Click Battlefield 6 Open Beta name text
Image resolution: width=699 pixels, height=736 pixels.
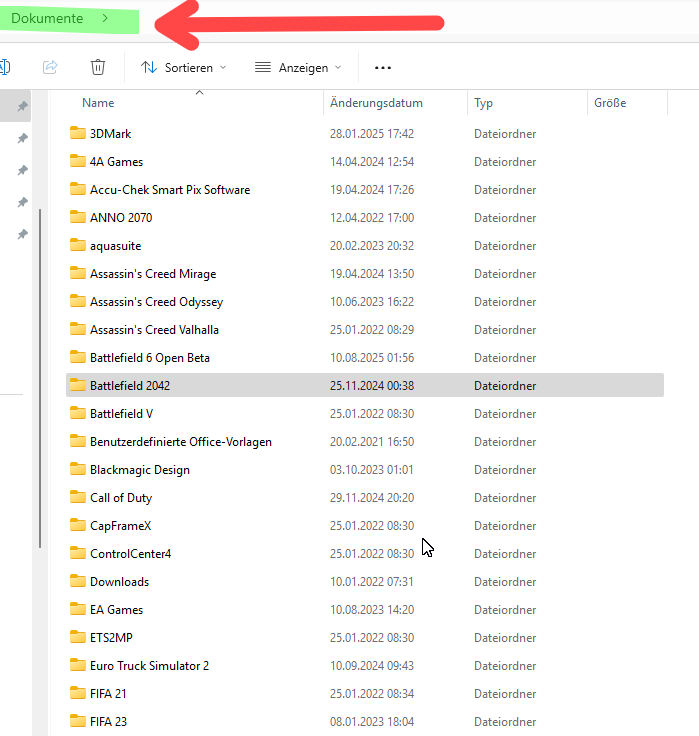pyautogui.click(x=150, y=358)
